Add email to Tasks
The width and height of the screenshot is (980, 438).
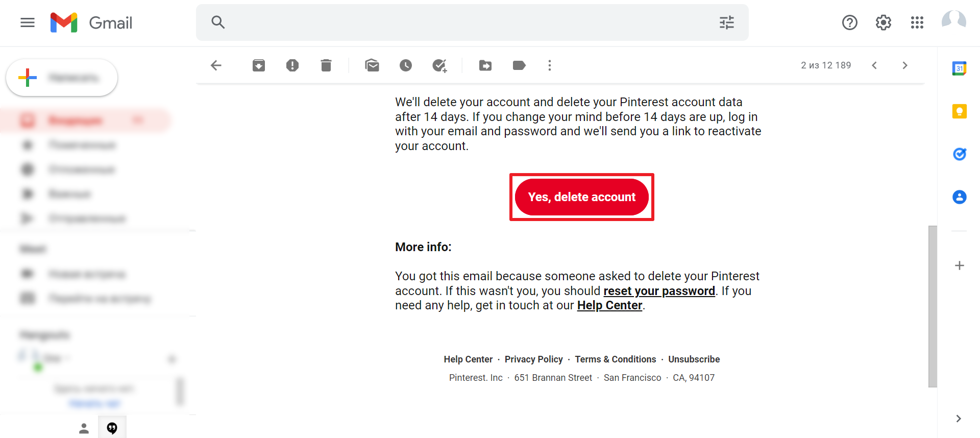[439, 65]
